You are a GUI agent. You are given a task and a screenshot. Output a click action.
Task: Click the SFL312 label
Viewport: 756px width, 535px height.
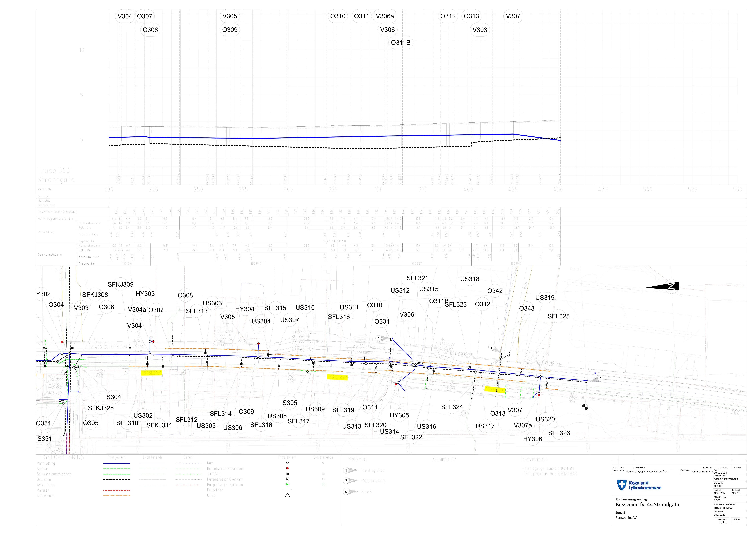186,420
